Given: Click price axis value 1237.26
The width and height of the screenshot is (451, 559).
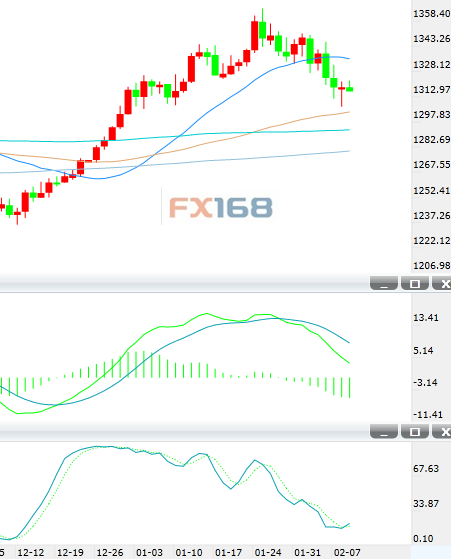Looking at the screenshot, I should point(431,215).
